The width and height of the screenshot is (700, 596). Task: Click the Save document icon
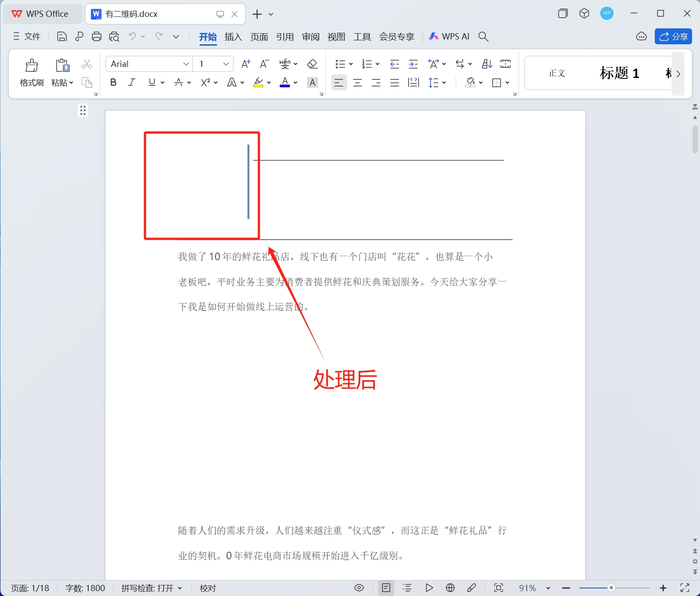62,37
